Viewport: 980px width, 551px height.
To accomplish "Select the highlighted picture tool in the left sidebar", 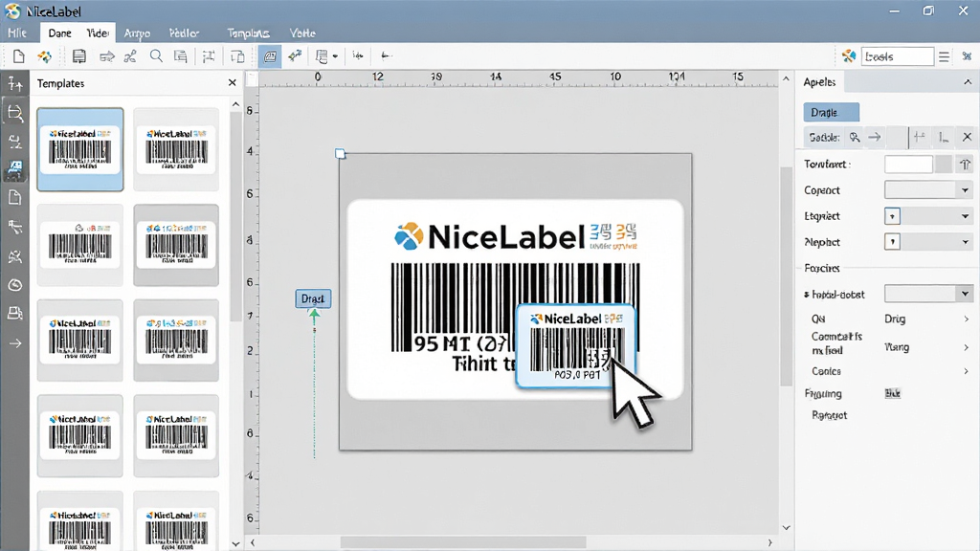I will [x=15, y=169].
